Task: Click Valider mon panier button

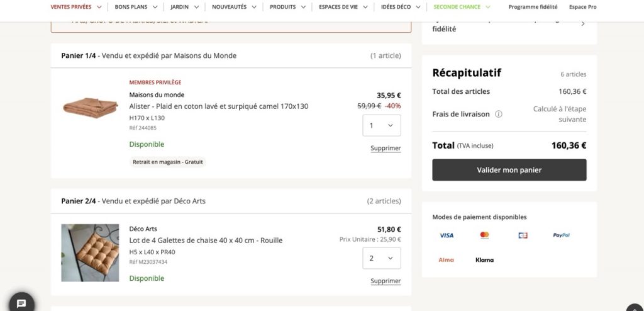Action: click(509, 170)
